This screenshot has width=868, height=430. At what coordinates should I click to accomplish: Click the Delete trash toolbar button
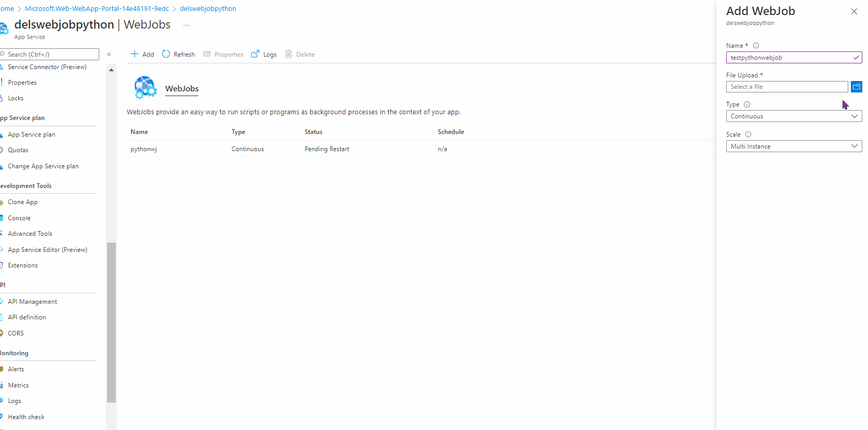coord(300,54)
